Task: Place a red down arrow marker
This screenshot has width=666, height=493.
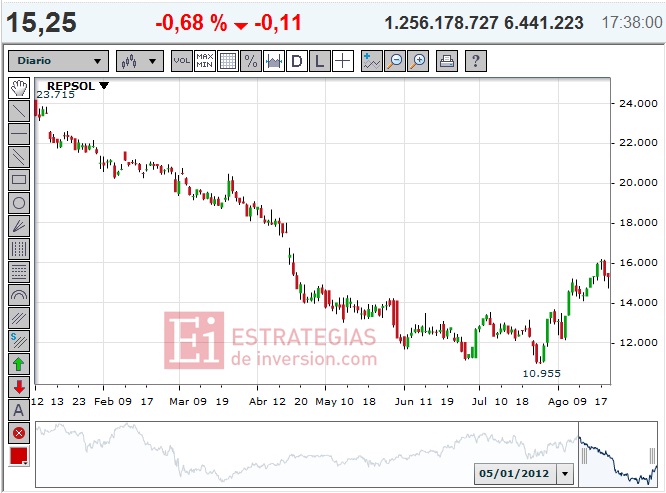Action: 19,387
